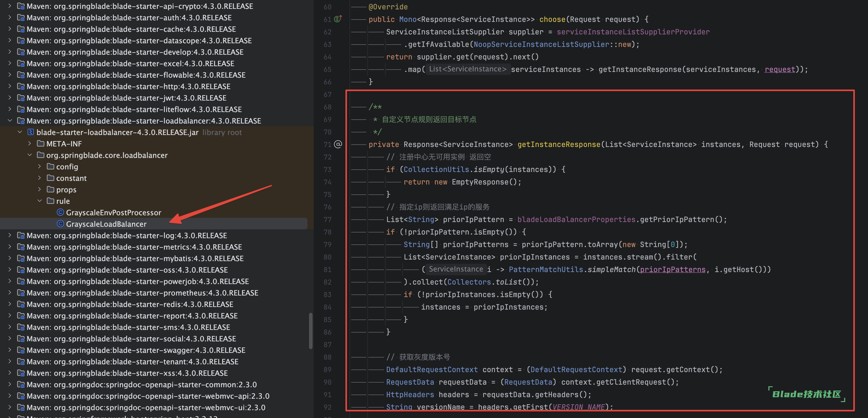Click the blade-starter-mybatis Maven library icon

21,258
